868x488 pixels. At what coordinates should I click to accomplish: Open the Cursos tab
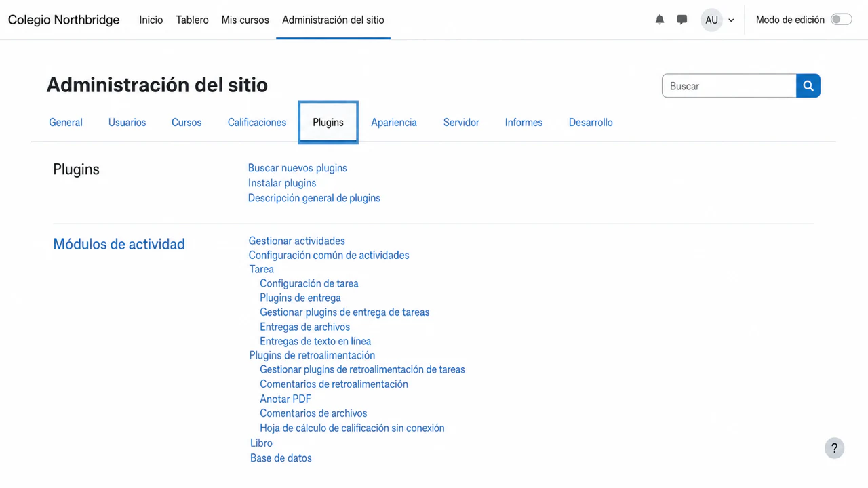pyautogui.click(x=186, y=123)
